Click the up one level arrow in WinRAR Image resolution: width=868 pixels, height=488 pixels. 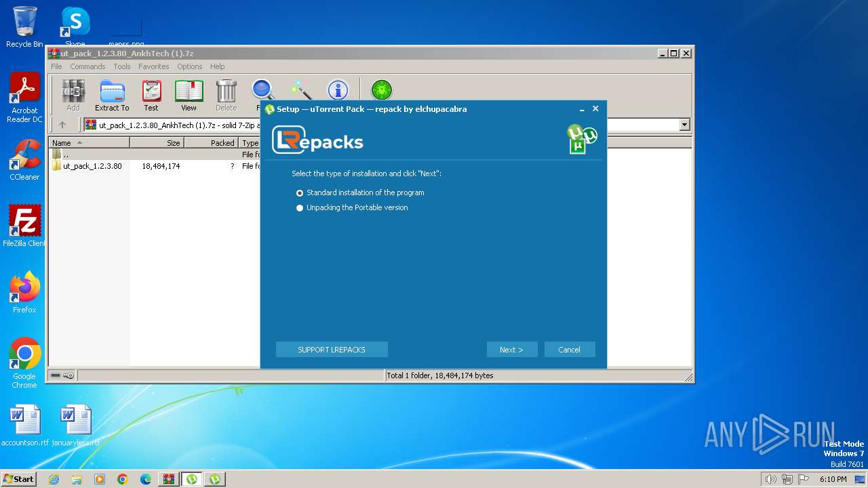[x=62, y=125]
